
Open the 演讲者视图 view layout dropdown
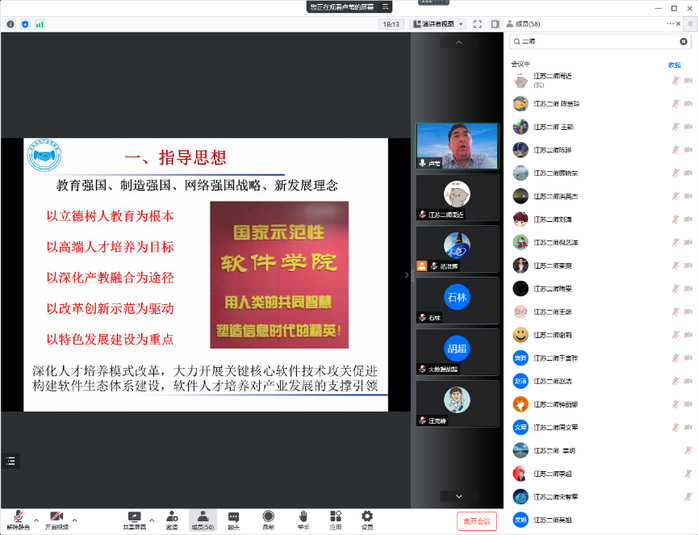[x=438, y=24]
